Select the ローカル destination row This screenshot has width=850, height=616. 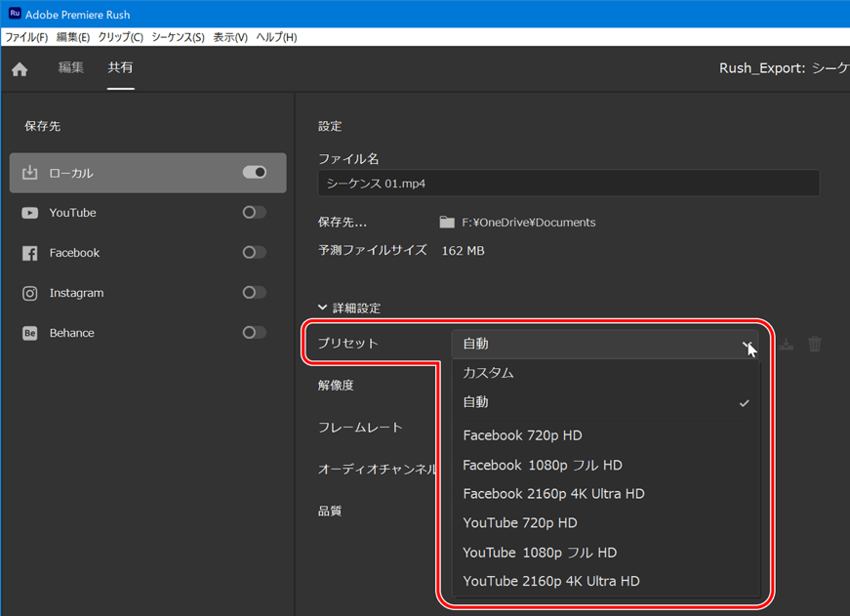[148, 173]
